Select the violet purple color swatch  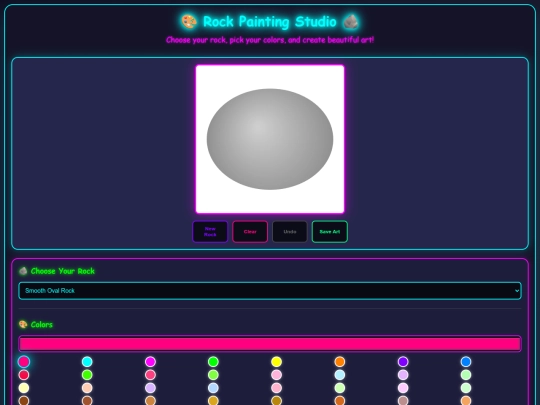(403, 362)
